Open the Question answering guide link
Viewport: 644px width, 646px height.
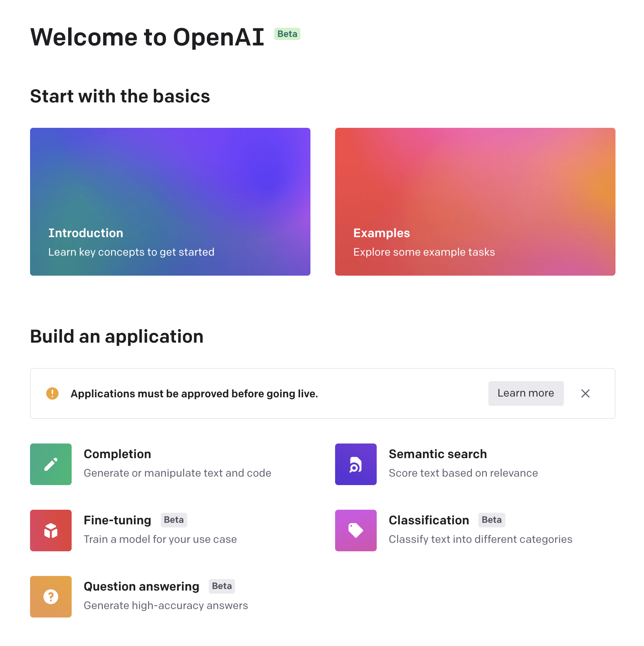point(142,586)
